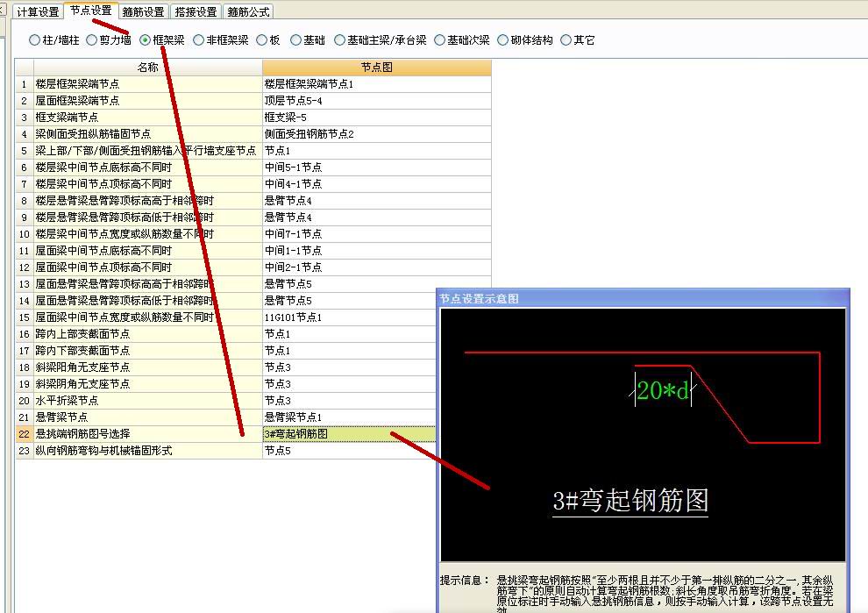The image size is (868, 613).
Task: Click the 名称 column header
Action: click(x=148, y=67)
